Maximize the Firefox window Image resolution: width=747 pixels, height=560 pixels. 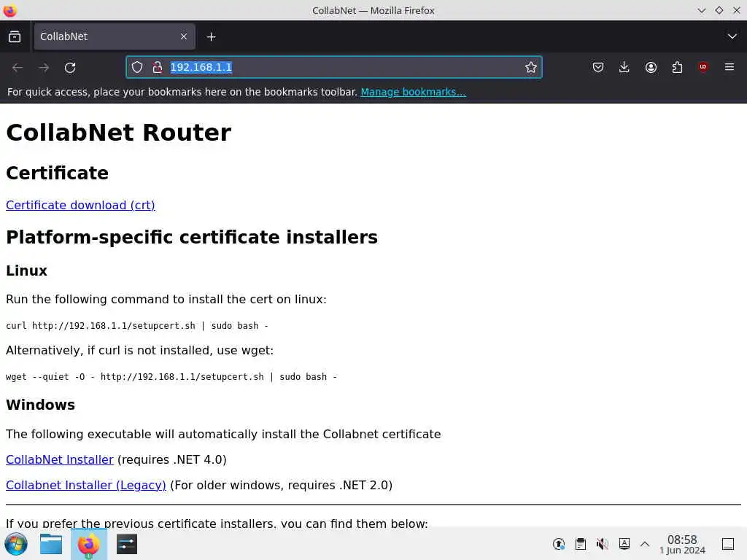click(x=719, y=10)
